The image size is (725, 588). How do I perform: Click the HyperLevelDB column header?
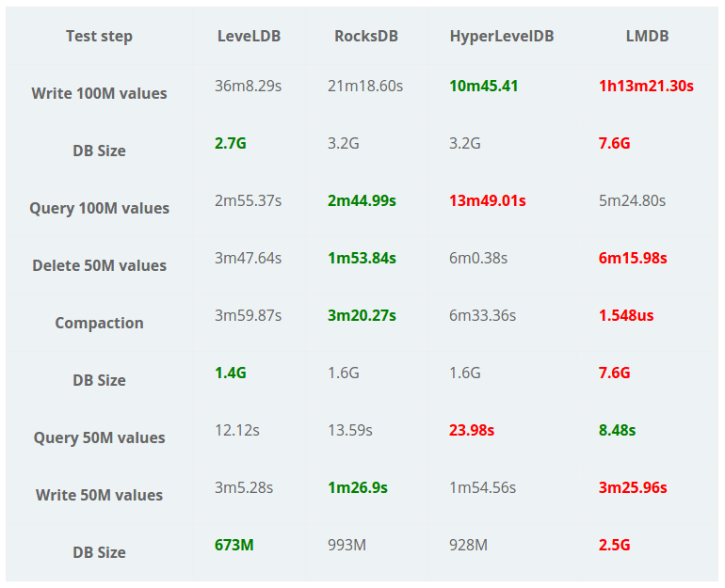tap(502, 37)
